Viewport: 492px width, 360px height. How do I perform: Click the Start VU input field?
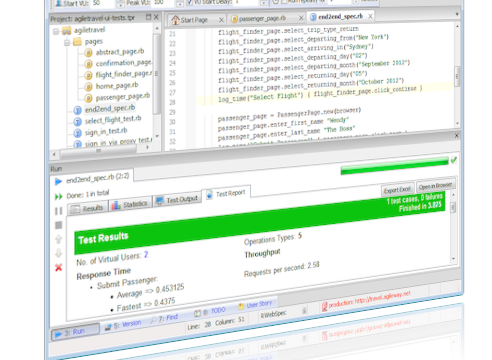(x=103, y=3)
